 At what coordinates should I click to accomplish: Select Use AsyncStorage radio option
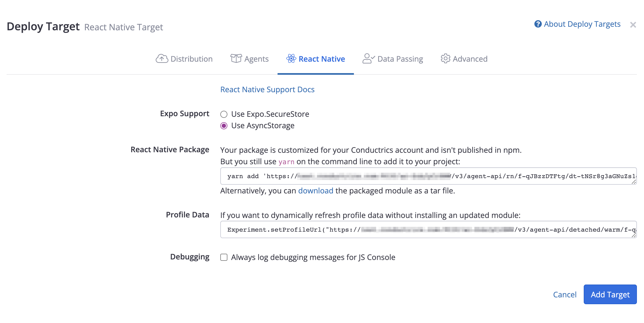pyautogui.click(x=224, y=126)
